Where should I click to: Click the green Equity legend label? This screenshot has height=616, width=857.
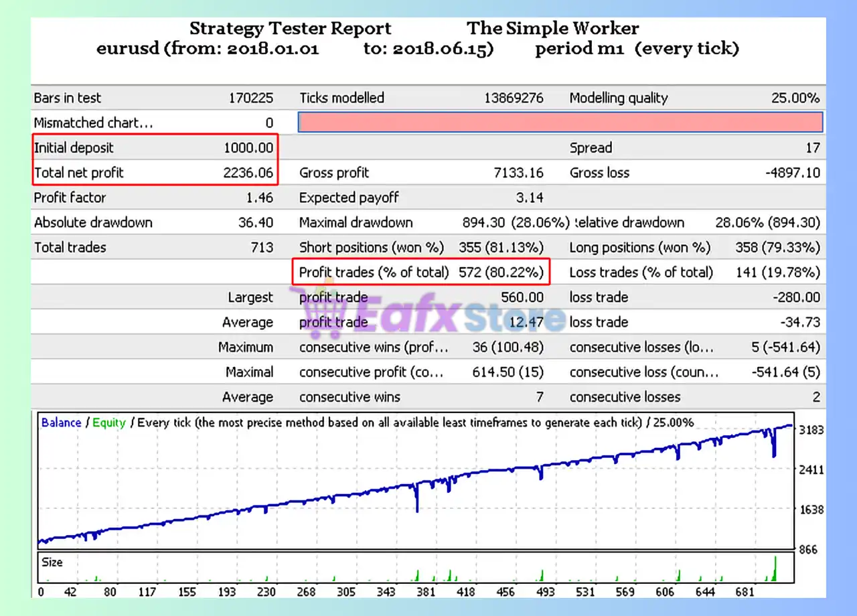coord(108,422)
